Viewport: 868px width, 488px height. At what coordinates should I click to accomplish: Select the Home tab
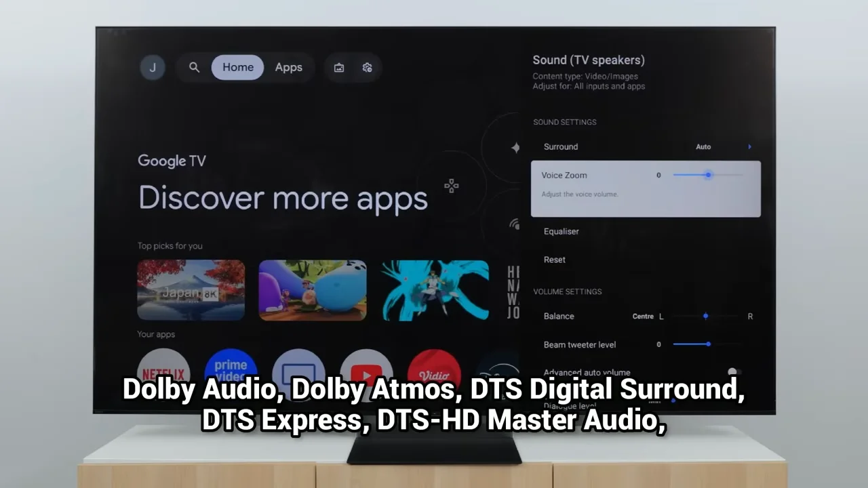point(237,67)
